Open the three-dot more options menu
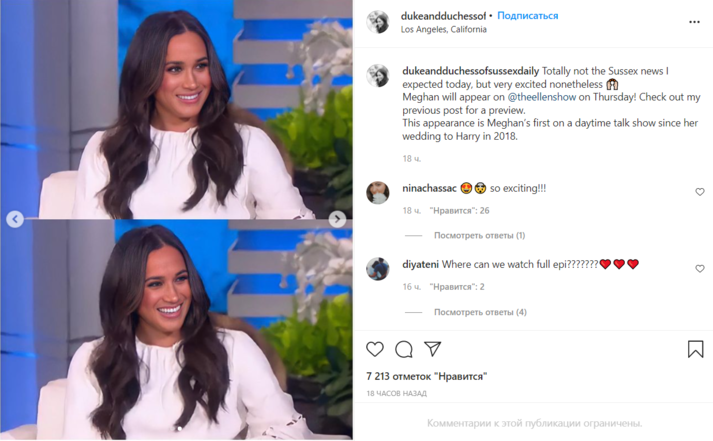The width and height of the screenshot is (713, 441). pyautogui.click(x=694, y=22)
